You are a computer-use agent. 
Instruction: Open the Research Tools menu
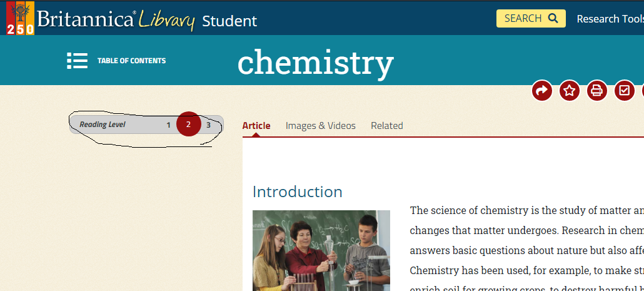coord(610,19)
